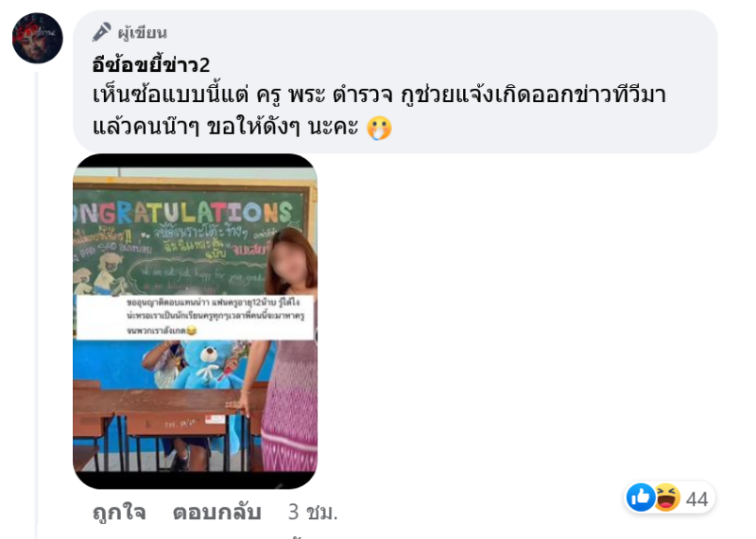Click the laughing Haha reaction icon

(667, 497)
